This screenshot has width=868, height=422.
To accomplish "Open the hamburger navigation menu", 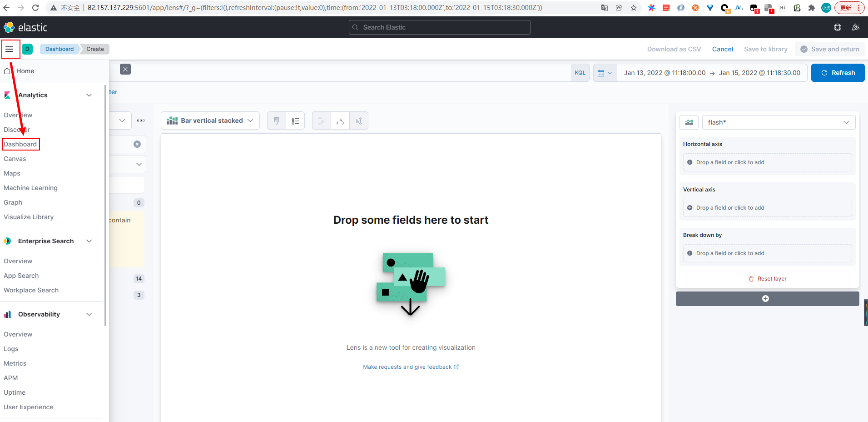I will 9,49.
